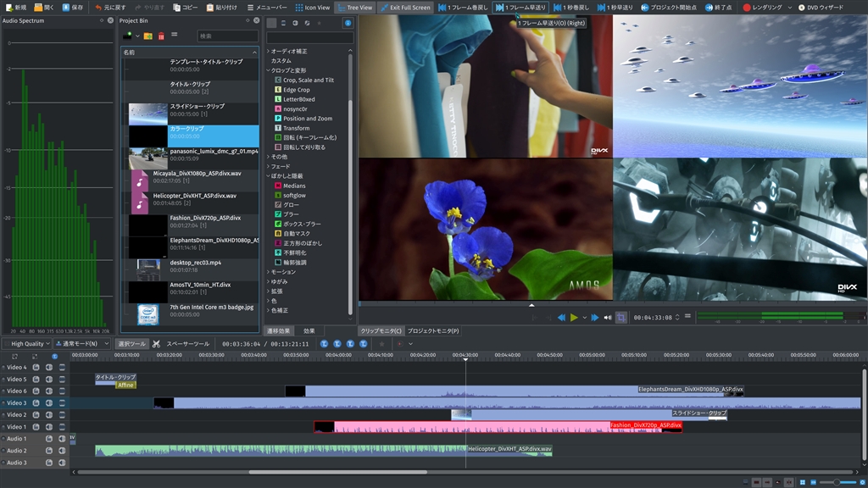Toggle the zone crop icon in the monitor
The image size is (868, 488).
[621, 318]
